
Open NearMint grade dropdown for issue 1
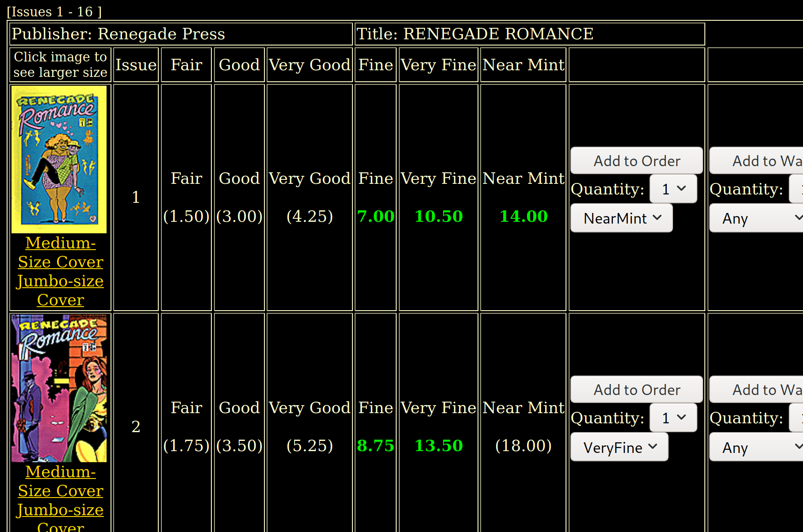click(622, 218)
